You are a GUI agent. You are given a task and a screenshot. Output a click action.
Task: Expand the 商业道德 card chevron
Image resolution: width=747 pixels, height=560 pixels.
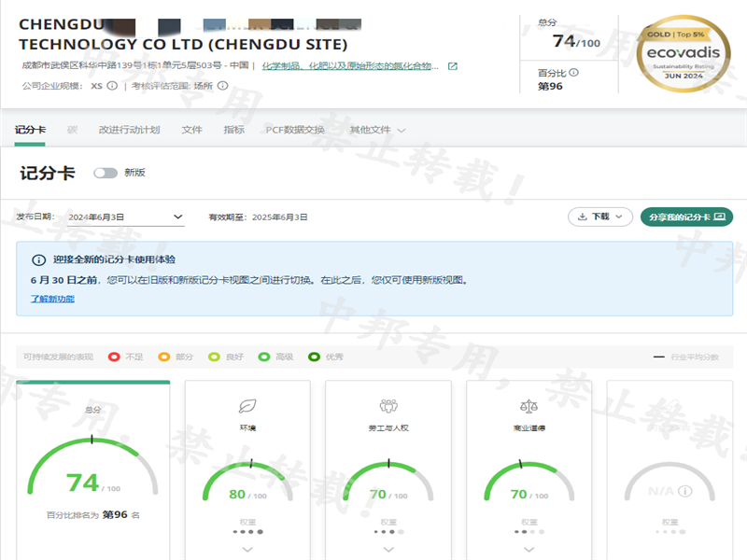click(x=529, y=550)
